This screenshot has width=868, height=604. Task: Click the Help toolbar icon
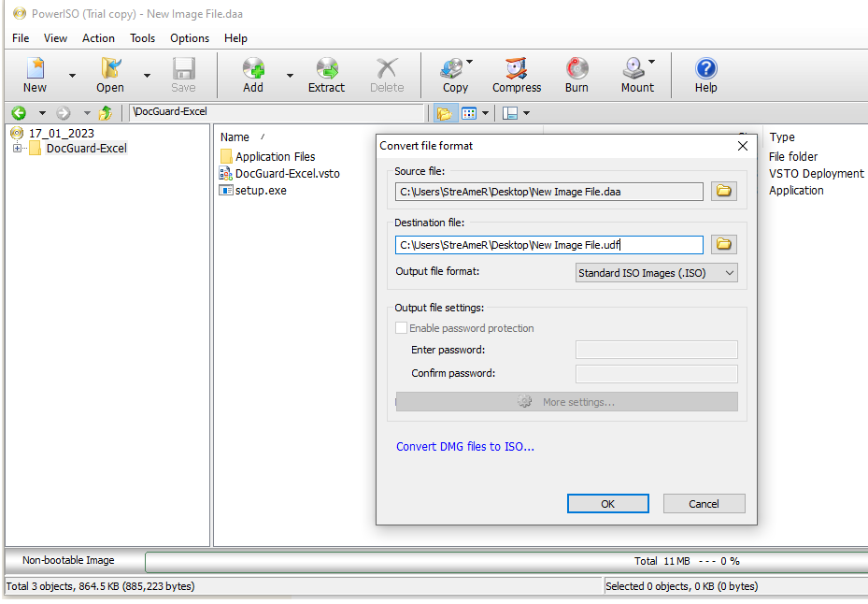pyautogui.click(x=705, y=76)
